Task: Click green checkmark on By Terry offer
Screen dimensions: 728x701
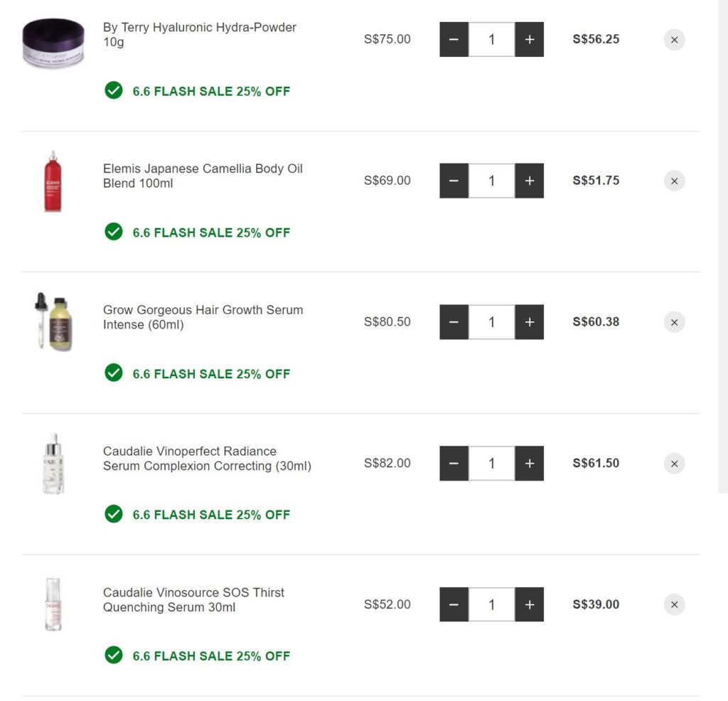Action: click(114, 90)
